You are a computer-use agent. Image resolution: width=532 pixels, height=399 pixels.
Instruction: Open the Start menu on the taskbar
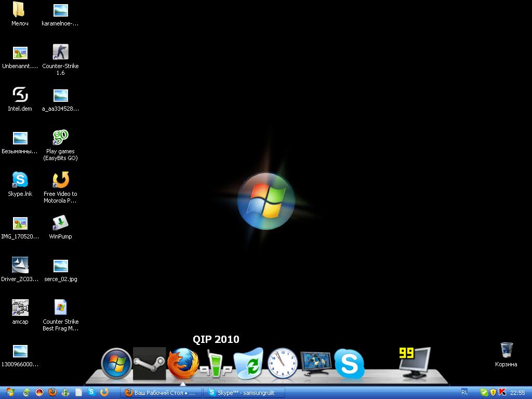[10, 393]
